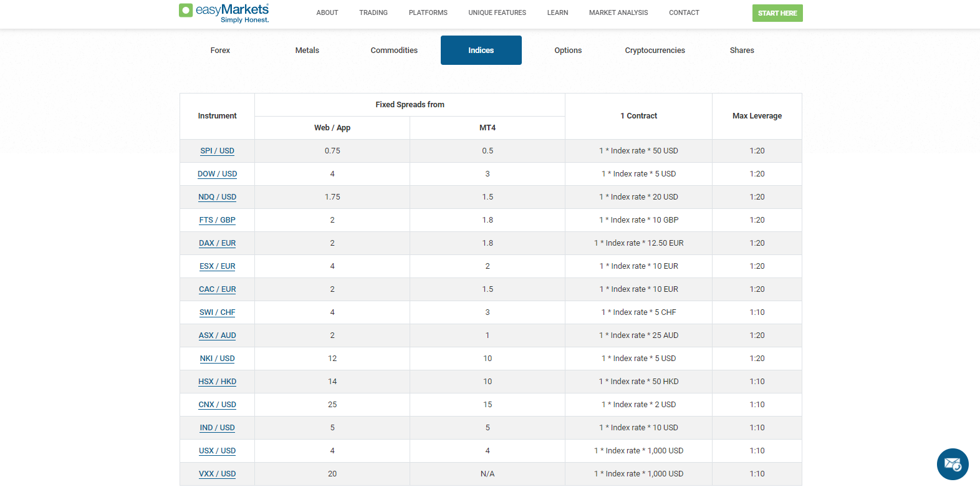The width and height of the screenshot is (980, 492).
Task: Open the DAX / EUR instrument link
Action: coord(217,243)
